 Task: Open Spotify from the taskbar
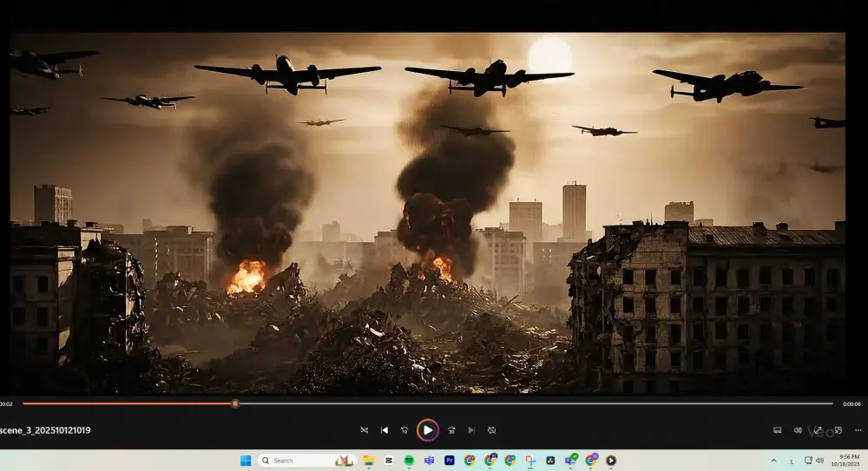coord(409,461)
